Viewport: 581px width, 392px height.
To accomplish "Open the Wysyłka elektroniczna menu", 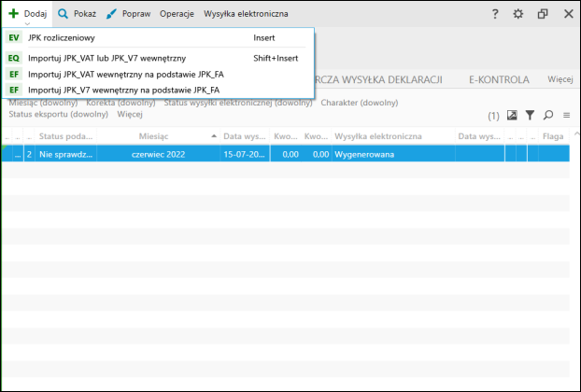I will [x=246, y=14].
